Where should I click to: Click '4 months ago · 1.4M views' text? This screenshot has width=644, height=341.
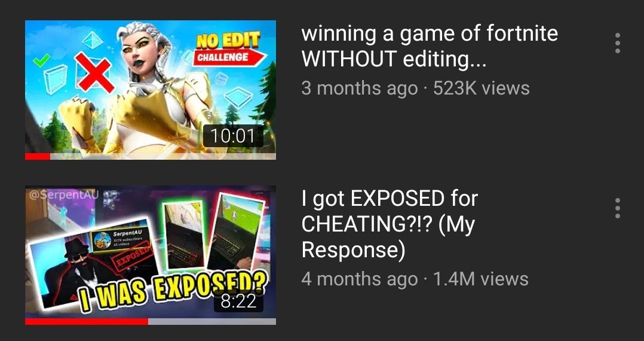pos(415,279)
